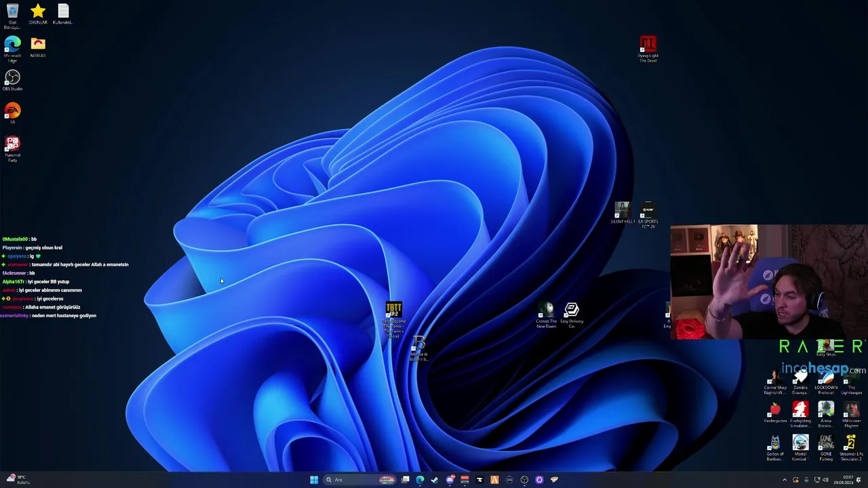Image resolution: width=868 pixels, height=488 pixels.
Task: Open Discord from the taskbar
Action: [x=450, y=480]
